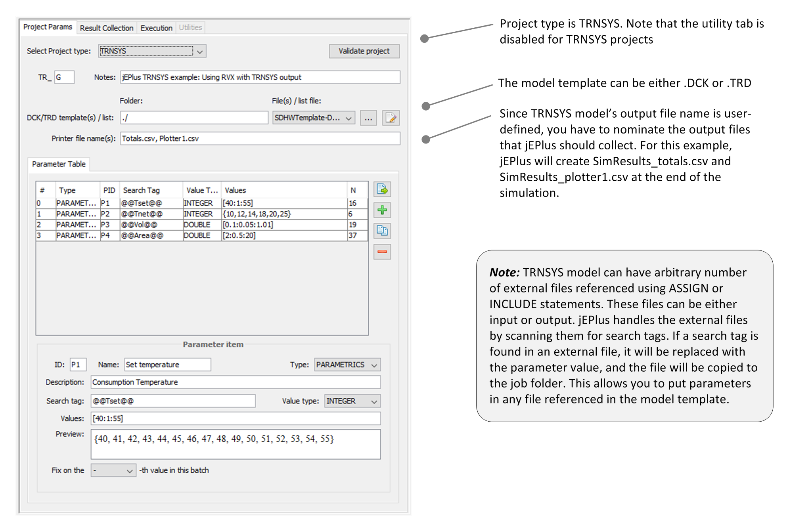Click the Search tag field
This screenshot has width=812, height=531.
[x=173, y=401]
